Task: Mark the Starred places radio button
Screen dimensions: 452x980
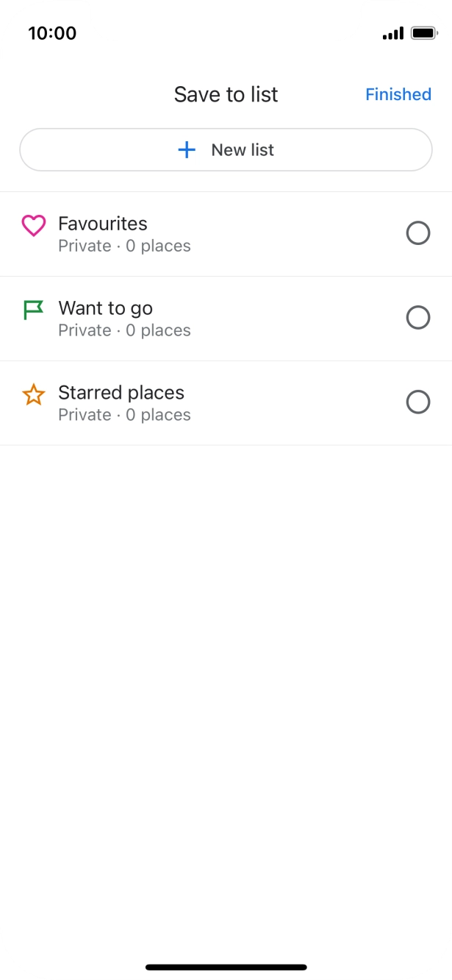Action: point(418,402)
